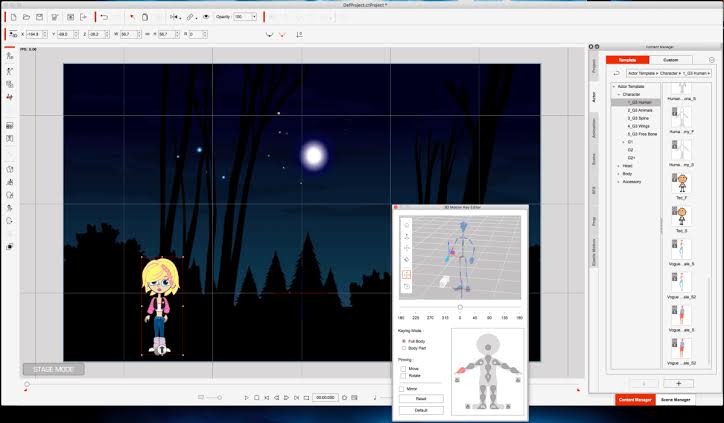Switch to the Scene Manager tab
Screen dimensions: 724x423
[x=675, y=400]
